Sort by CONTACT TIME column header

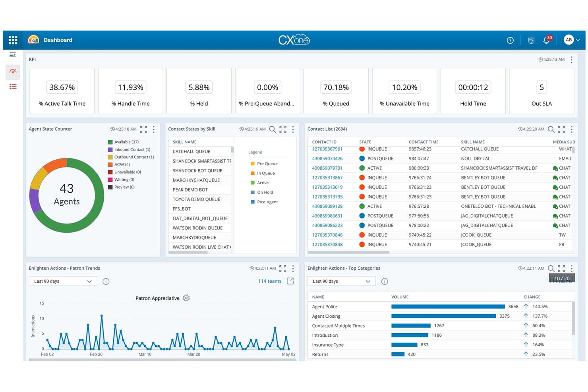[x=424, y=142]
